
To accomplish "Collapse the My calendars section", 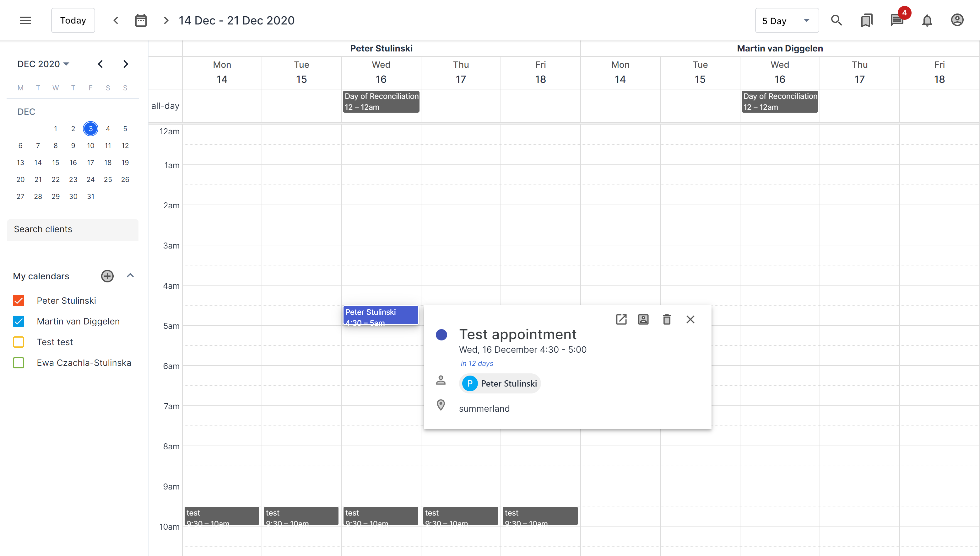I will click(130, 276).
